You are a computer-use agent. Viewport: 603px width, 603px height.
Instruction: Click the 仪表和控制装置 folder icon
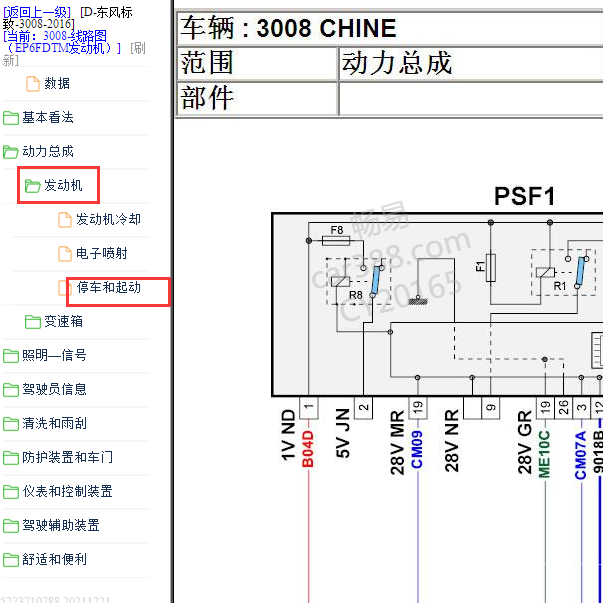[x=11, y=492]
